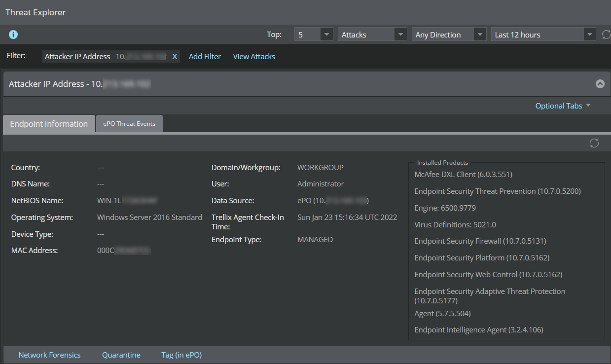
Task: Select the Data Source ePO value
Action: coord(333,201)
